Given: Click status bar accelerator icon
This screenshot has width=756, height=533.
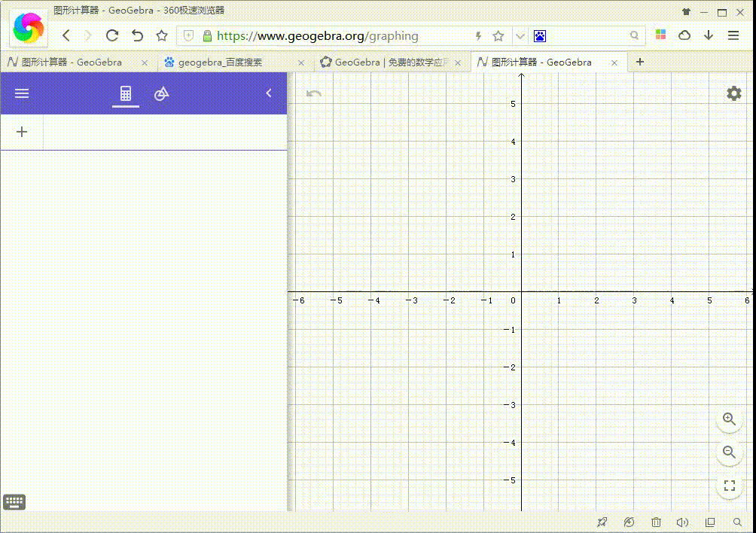Looking at the screenshot, I should [629, 522].
